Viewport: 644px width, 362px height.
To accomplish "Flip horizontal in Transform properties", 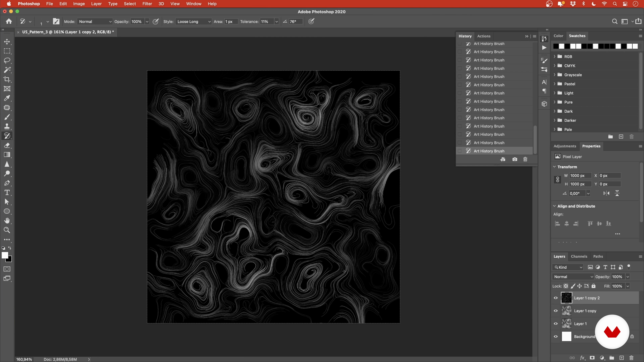I will point(606,193).
